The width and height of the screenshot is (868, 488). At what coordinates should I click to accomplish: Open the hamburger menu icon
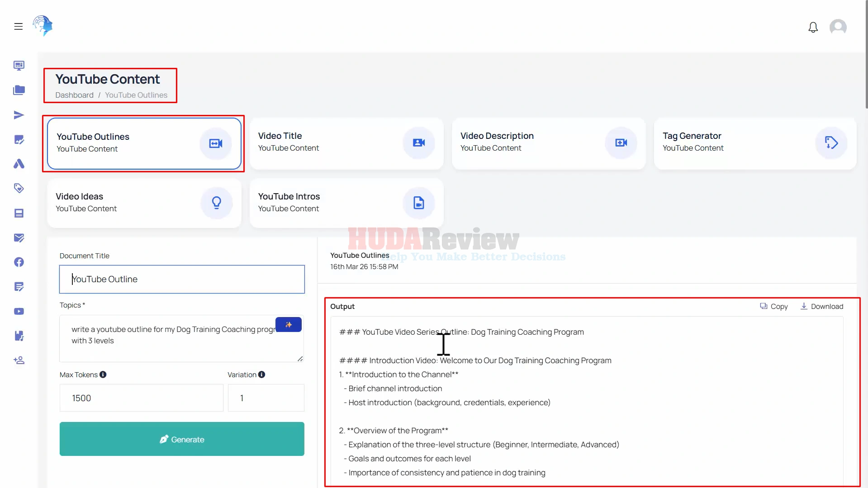[18, 26]
